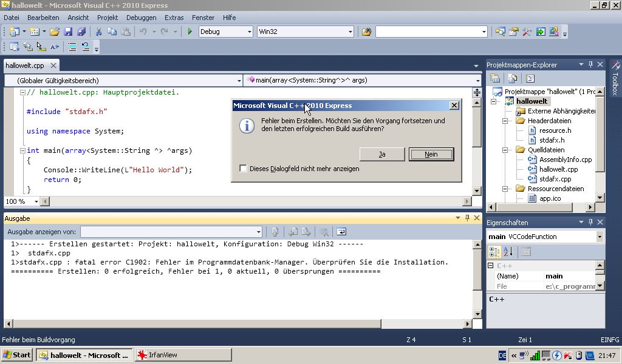This screenshot has height=364, width=622.
Task: Click the Property Pages icon in Eigenschaften
Action: 526,252
